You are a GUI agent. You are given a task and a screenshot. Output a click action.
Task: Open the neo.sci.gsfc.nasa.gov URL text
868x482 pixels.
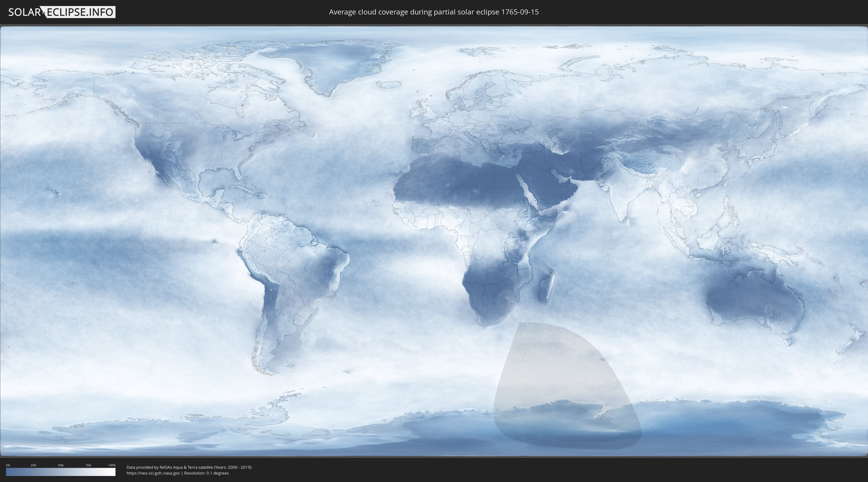(153, 473)
